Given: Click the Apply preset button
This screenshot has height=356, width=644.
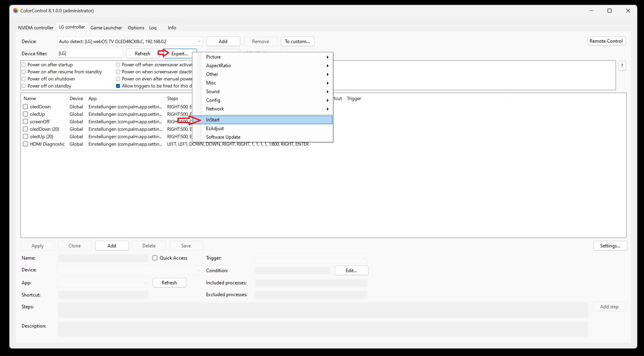Looking at the screenshot, I should (x=37, y=246).
